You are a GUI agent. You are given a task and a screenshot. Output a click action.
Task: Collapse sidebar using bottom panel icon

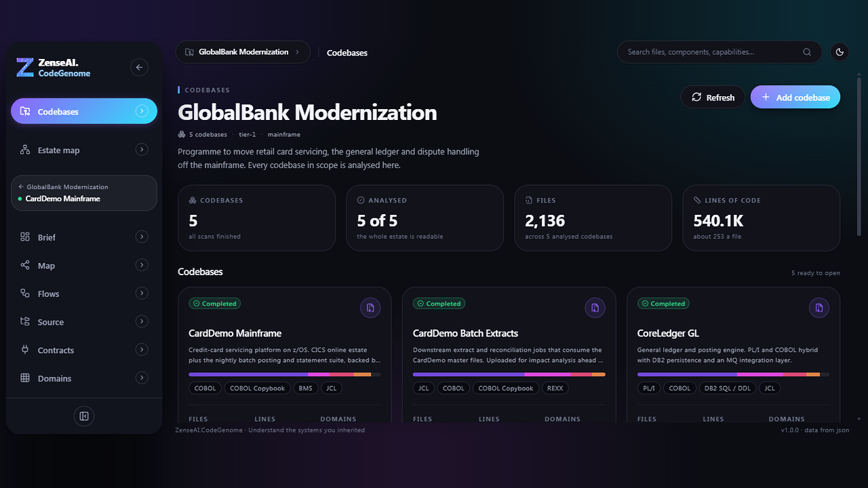84,416
